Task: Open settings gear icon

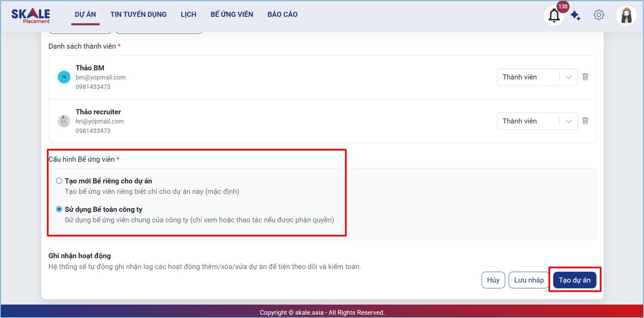Action: coord(598,15)
